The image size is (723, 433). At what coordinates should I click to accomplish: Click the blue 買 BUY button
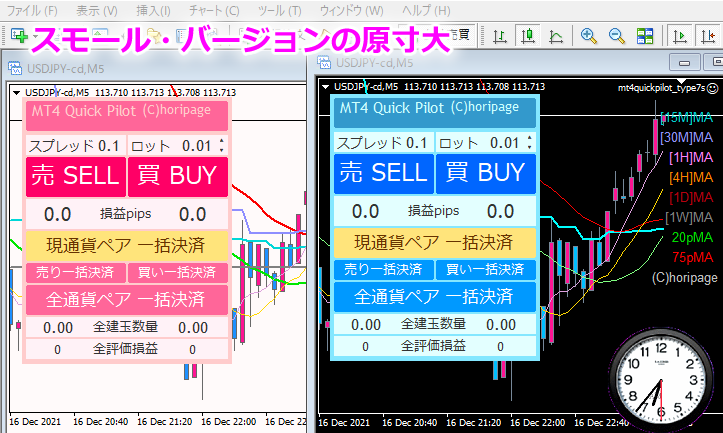point(486,173)
